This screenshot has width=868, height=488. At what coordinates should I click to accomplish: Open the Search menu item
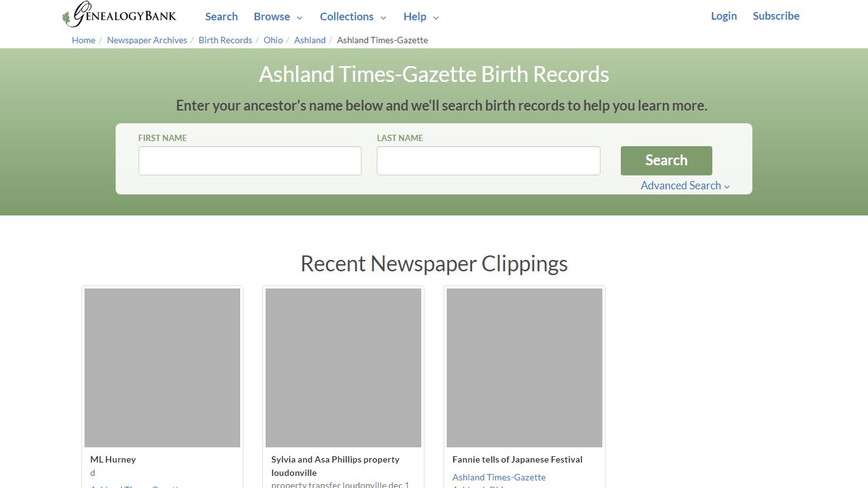click(x=221, y=17)
